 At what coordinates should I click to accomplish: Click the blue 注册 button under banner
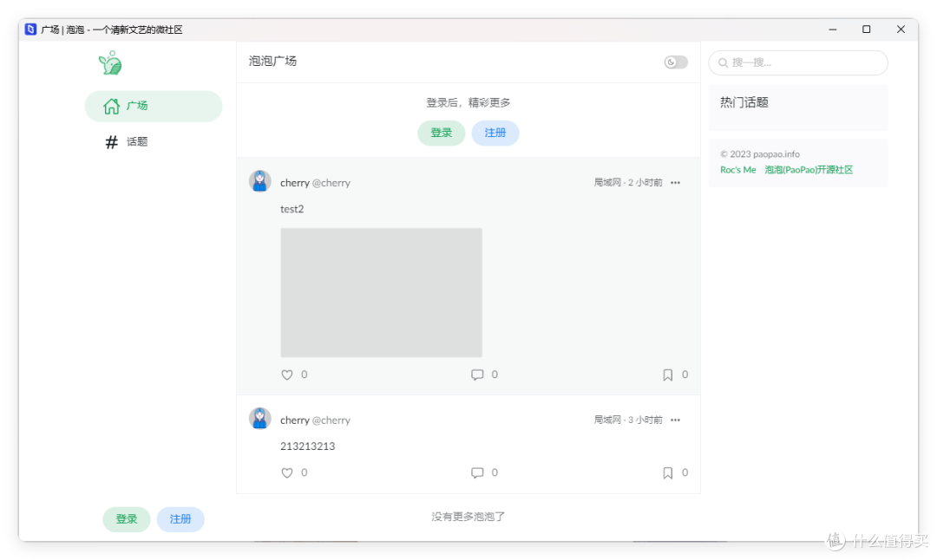(x=495, y=133)
